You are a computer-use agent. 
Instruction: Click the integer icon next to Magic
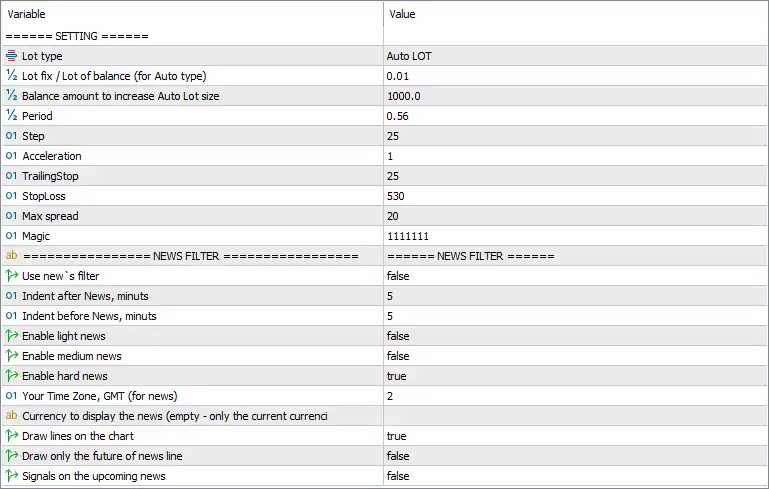pyautogui.click(x=11, y=236)
